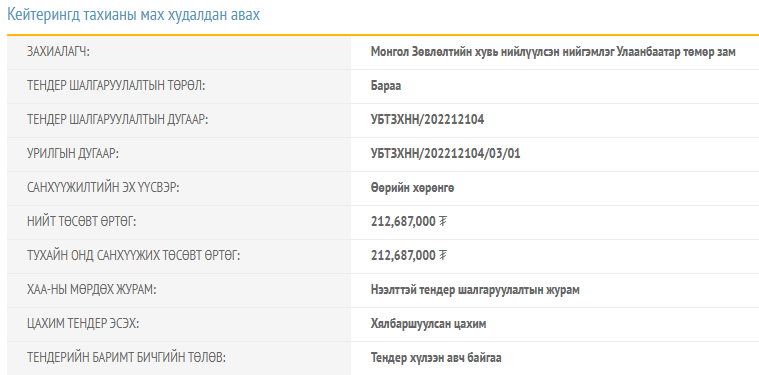Click tugrik currency icon in total budget row
This screenshot has width=759, height=375.
pos(442,222)
